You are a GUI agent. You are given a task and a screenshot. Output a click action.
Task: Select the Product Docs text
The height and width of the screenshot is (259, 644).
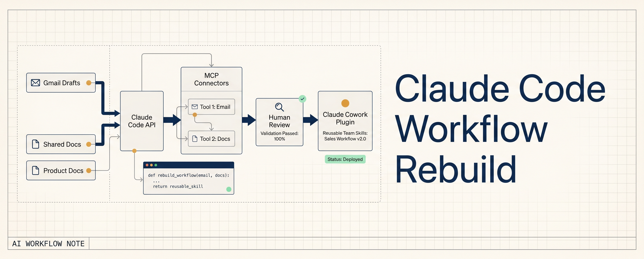pyautogui.click(x=63, y=171)
